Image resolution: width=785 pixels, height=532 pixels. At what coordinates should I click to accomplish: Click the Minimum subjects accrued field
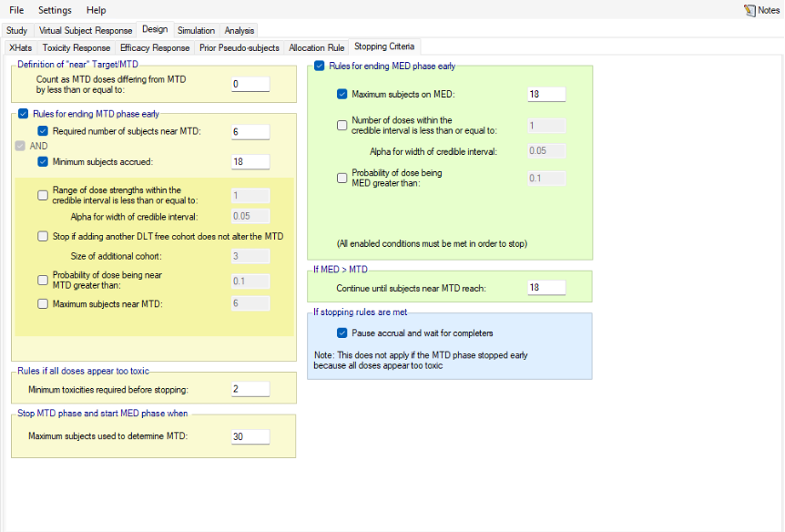pyautogui.click(x=250, y=162)
